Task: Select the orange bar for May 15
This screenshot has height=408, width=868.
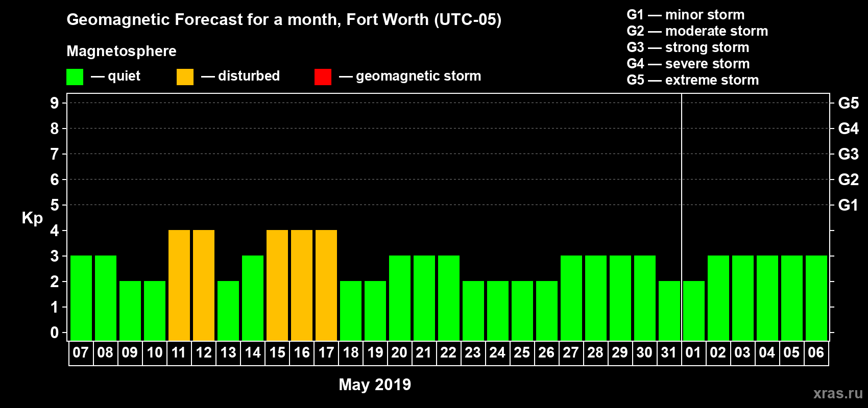Action: click(x=277, y=286)
